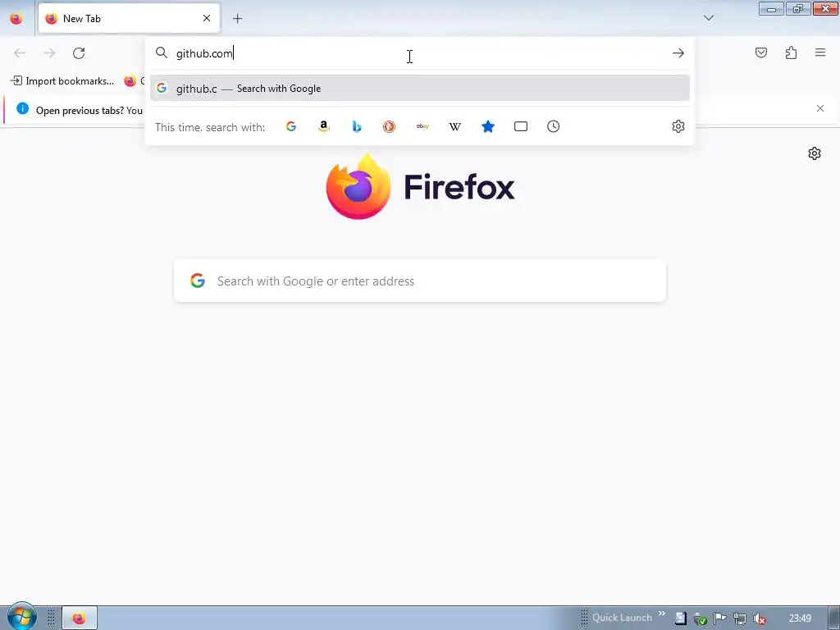Search in history clock icon
The image size is (840, 630).
coord(554,126)
